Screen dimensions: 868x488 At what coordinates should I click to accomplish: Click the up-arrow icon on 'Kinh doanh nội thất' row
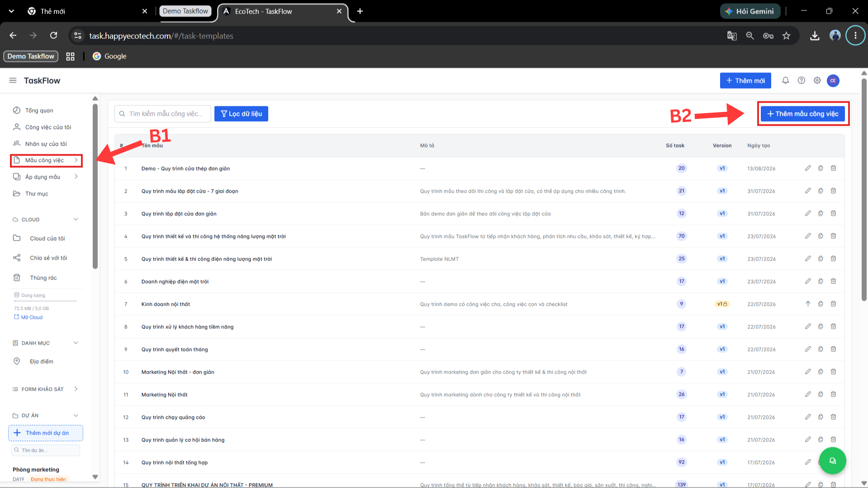point(808,304)
